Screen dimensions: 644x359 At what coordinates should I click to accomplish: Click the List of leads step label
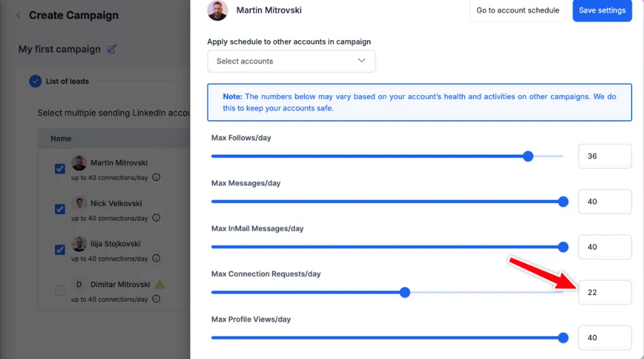67,81
